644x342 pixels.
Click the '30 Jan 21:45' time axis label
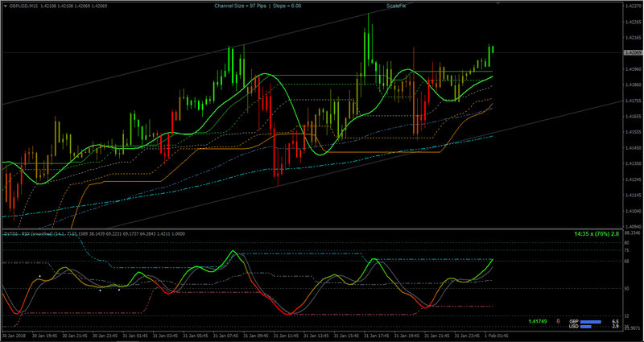point(76,336)
